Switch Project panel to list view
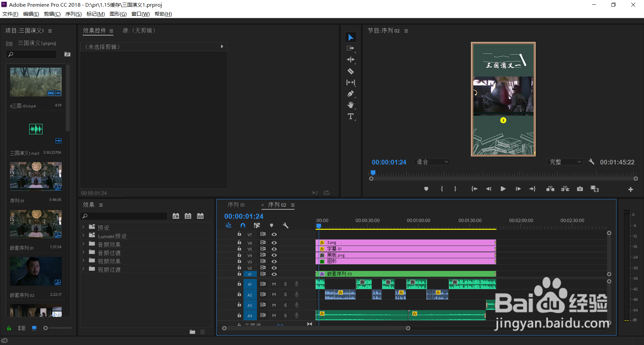 [22, 328]
